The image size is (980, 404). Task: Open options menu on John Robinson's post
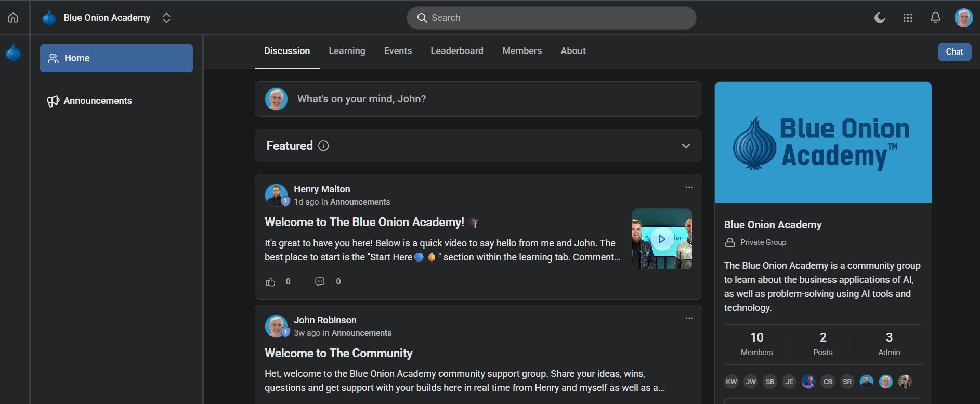pos(689,318)
